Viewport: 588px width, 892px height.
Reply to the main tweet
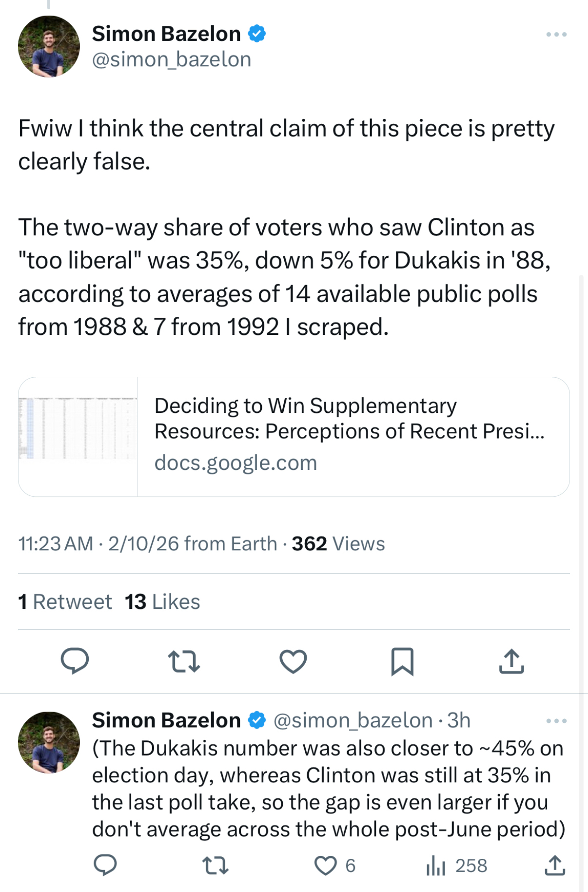click(75, 661)
